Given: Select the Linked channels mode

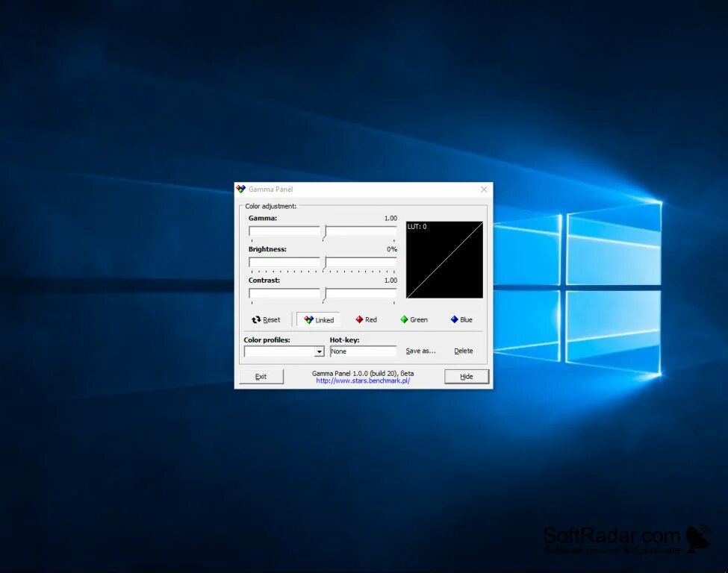Looking at the screenshot, I should (319, 319).
